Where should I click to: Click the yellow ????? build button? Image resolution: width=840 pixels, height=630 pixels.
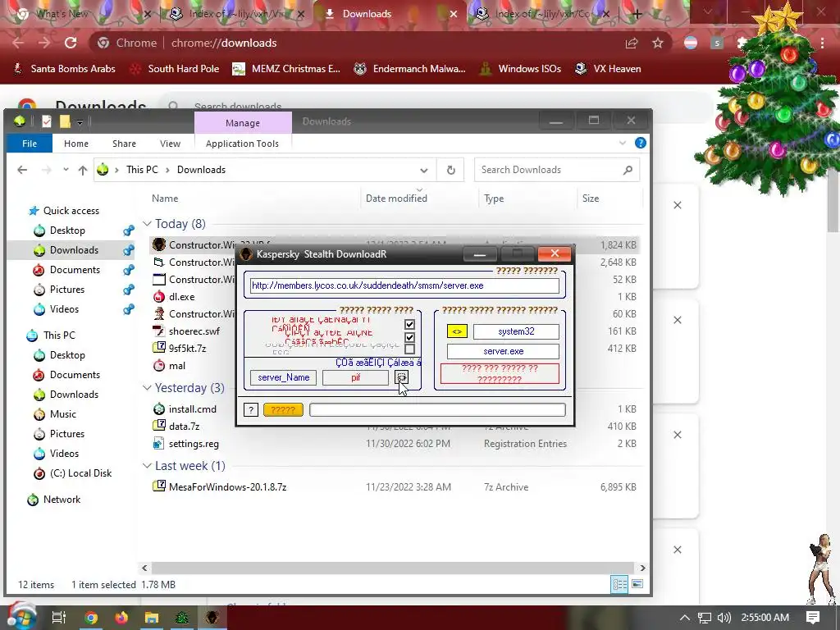coord(283,410)
